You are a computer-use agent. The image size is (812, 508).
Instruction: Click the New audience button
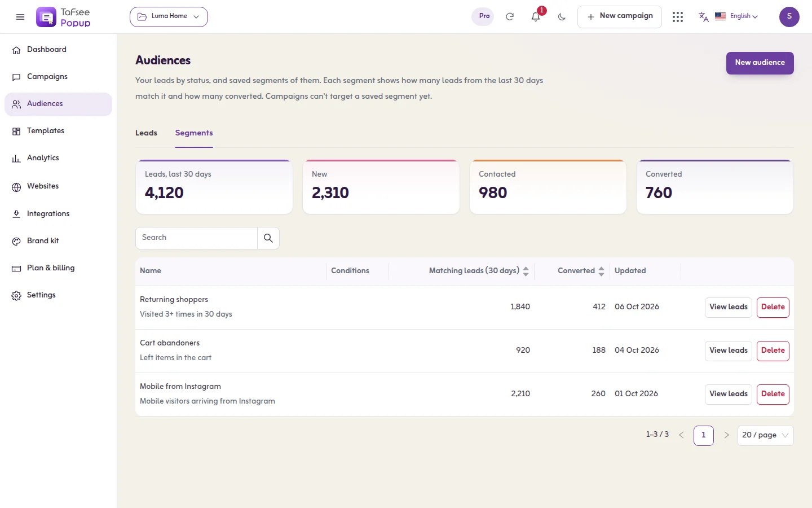pos(760,63)
